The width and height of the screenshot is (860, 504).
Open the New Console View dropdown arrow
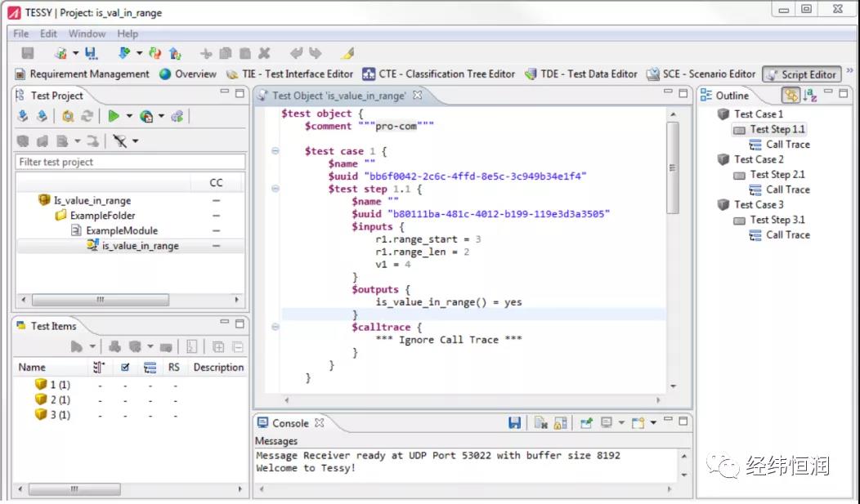coord(653,423)
